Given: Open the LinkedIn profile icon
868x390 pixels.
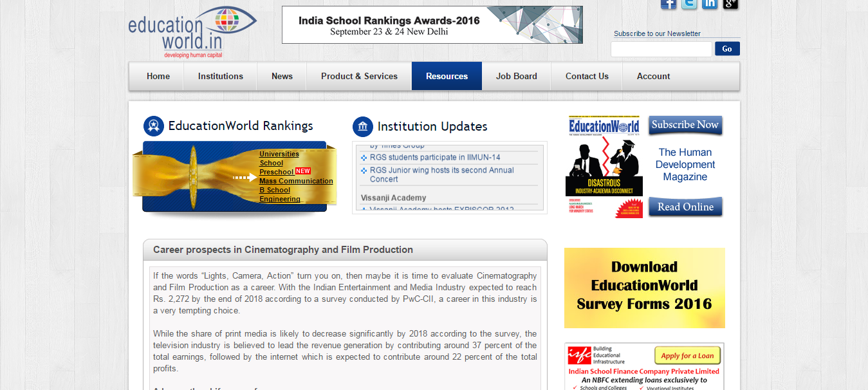Looking at the screenshot, I should click(x=710, y=4).
